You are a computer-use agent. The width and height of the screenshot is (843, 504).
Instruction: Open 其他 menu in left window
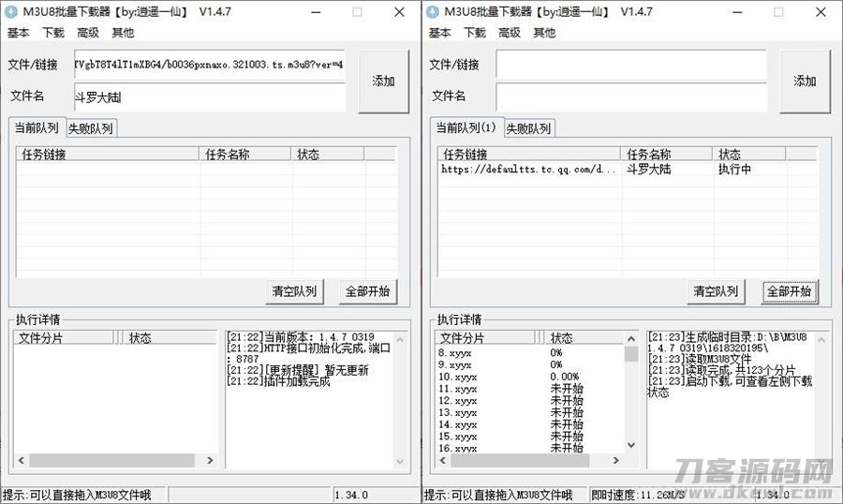(123, 33)
